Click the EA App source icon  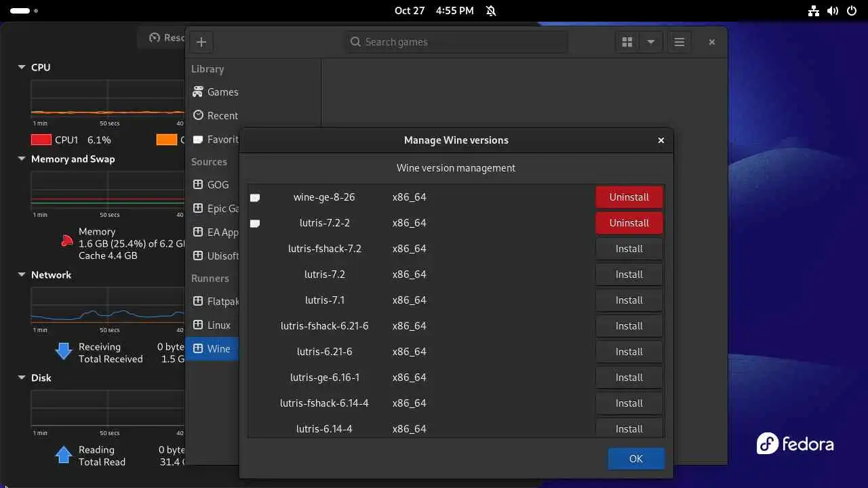[198, 232]
